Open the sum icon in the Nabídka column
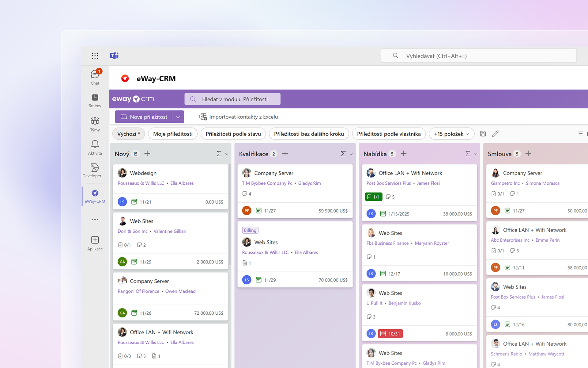Viewport: 588px width, 368px height. 468,154
